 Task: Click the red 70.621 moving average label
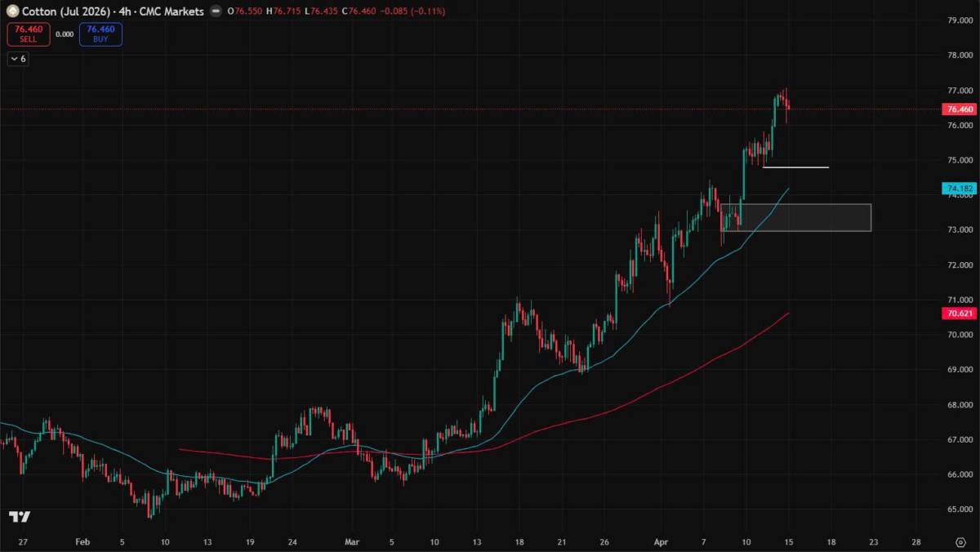958,314
